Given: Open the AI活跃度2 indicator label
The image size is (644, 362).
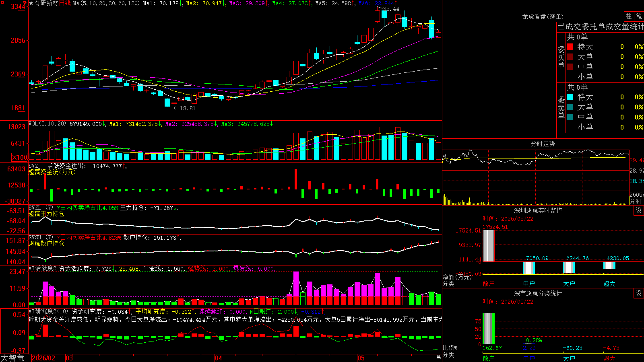Looking at the screenshot, I should tap(42, 268).
